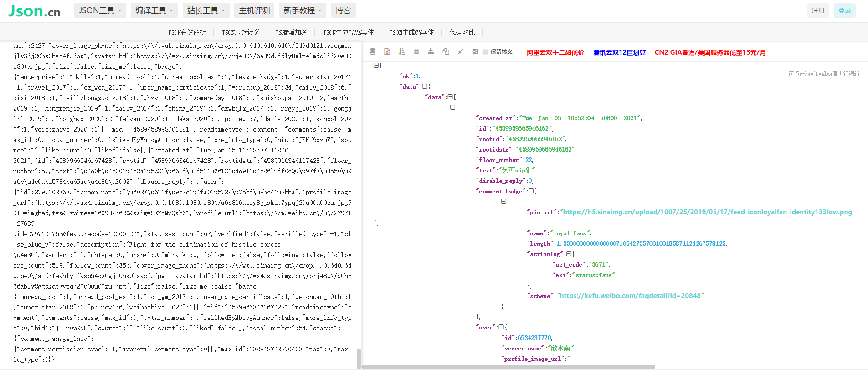Click the "ok" key at the top of the tree
Image resolution: width=868 pixels, height=370 pixels.
406,76
